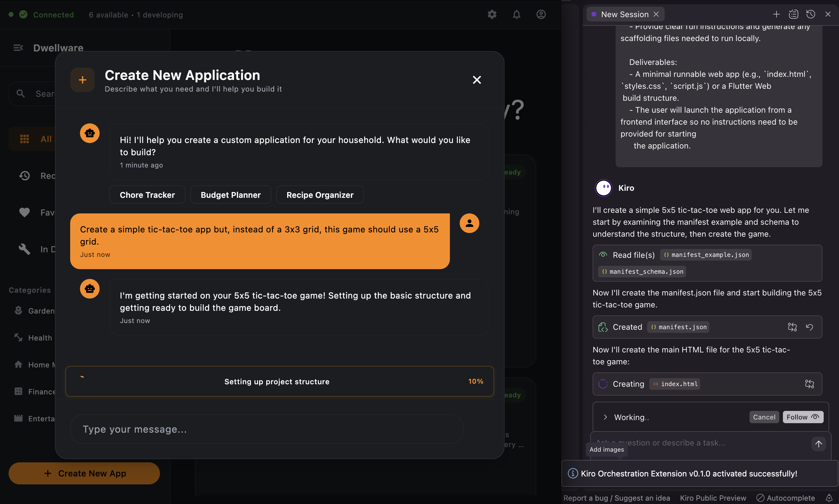View diff for manifest.json
The height and width of the screenshot is (504, 839).
coord(792,327)
